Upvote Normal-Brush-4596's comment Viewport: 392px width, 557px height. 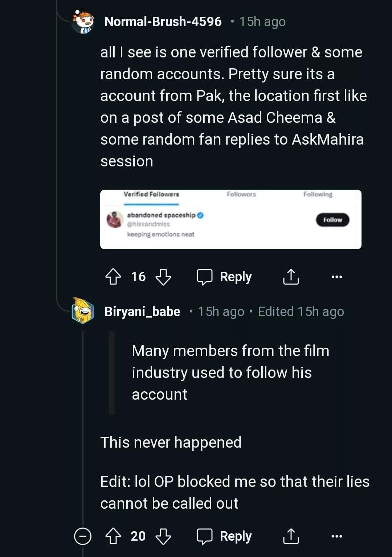(113, 277)
